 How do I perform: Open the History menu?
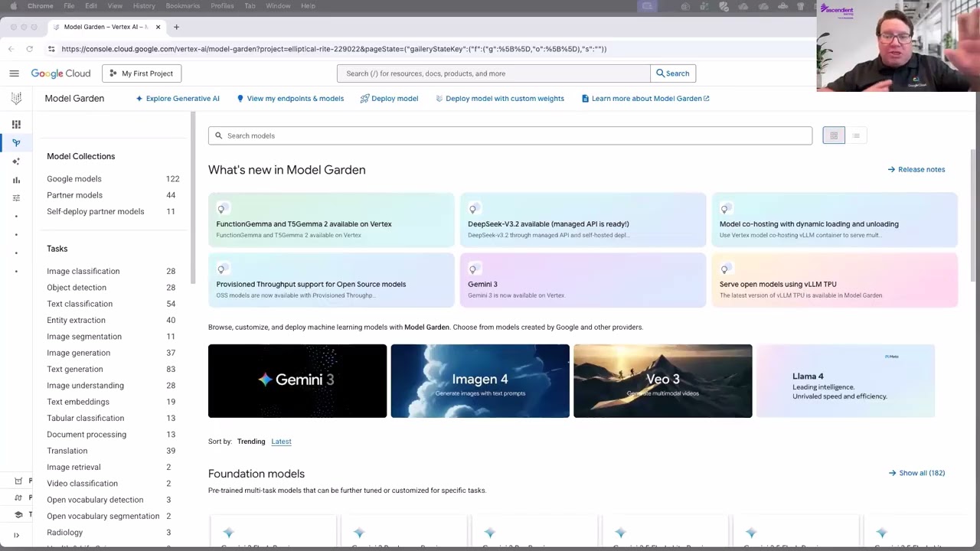tap(144, 6)
